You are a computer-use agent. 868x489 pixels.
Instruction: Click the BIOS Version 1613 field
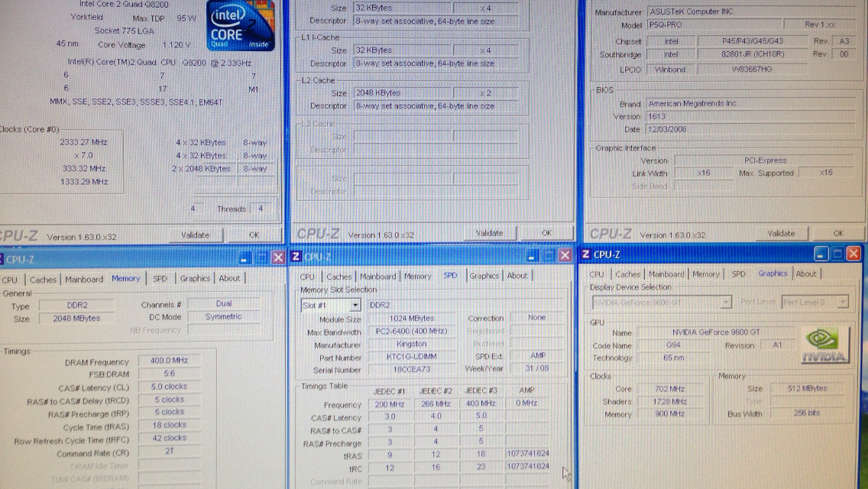click(750, 117)
